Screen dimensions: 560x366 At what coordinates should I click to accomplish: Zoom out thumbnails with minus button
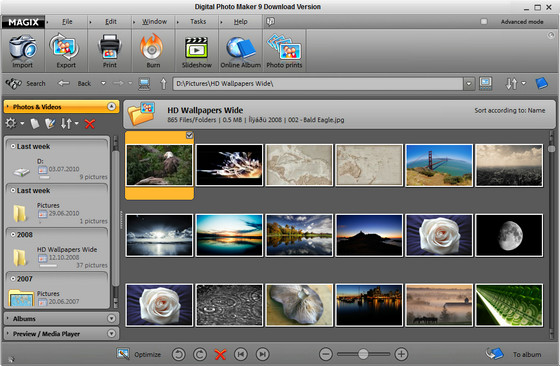point(325,354)
